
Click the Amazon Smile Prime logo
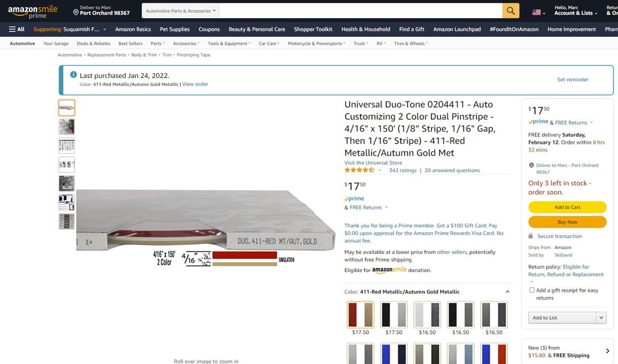(x=33, y=12)
